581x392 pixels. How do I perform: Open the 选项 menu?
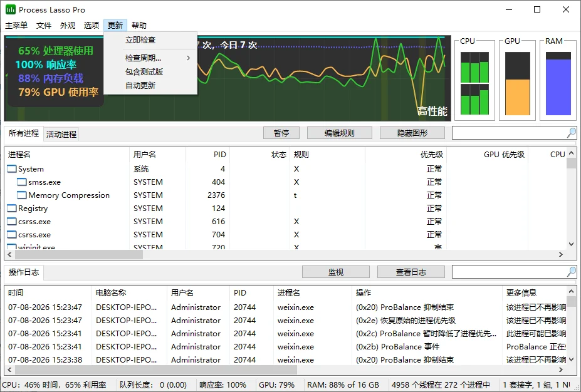tap(91, 25)
